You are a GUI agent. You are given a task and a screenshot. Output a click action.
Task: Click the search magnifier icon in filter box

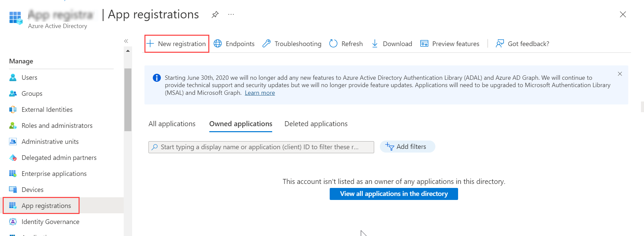tap(154, 147)
